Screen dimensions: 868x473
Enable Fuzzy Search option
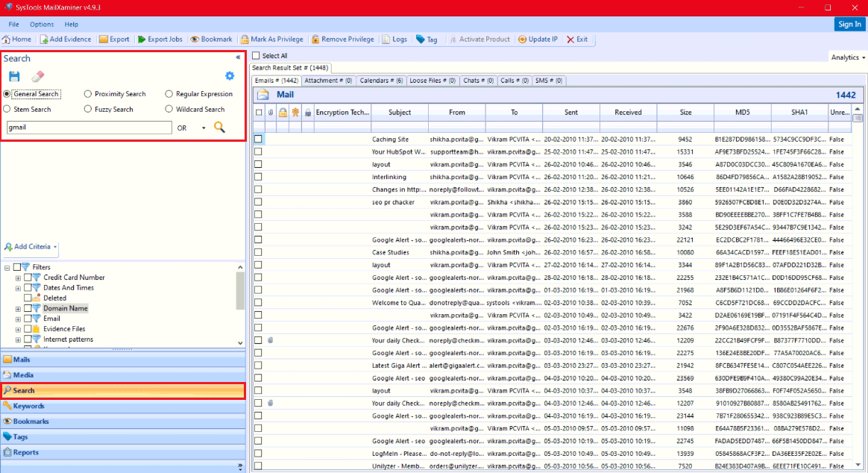tap(87, 110)
